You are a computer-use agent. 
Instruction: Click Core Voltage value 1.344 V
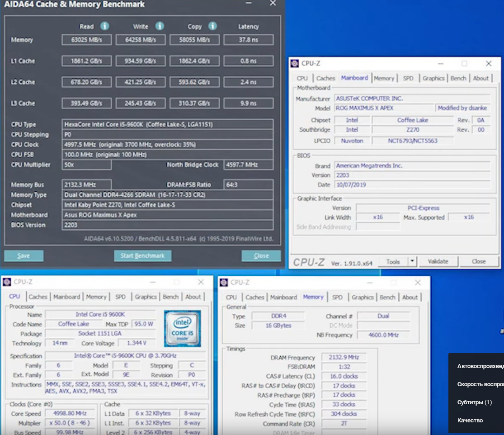click(137, 343)
